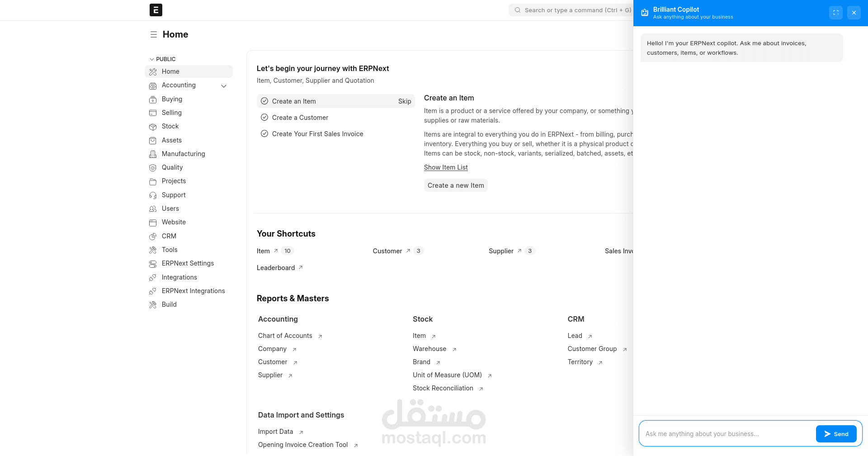Viewport: 868px width, 456px height.
Task: Click the Website sidebar icon
Action: (153, 223)
